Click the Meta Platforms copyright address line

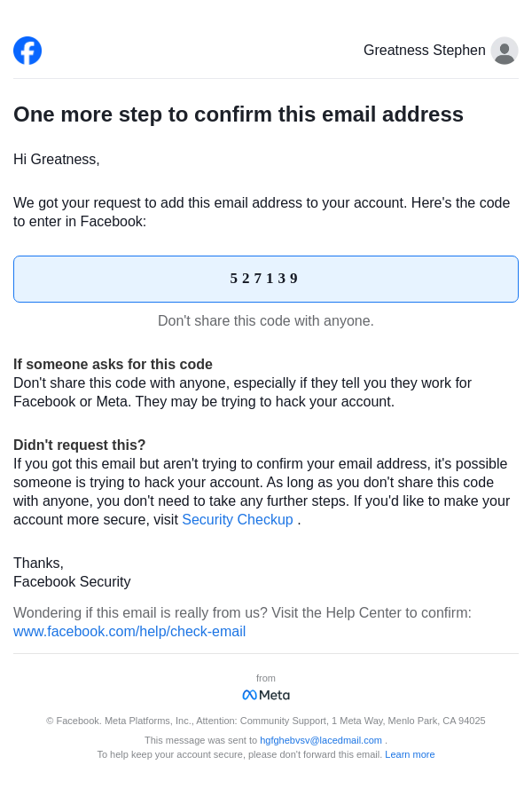(x=266, y=721)
